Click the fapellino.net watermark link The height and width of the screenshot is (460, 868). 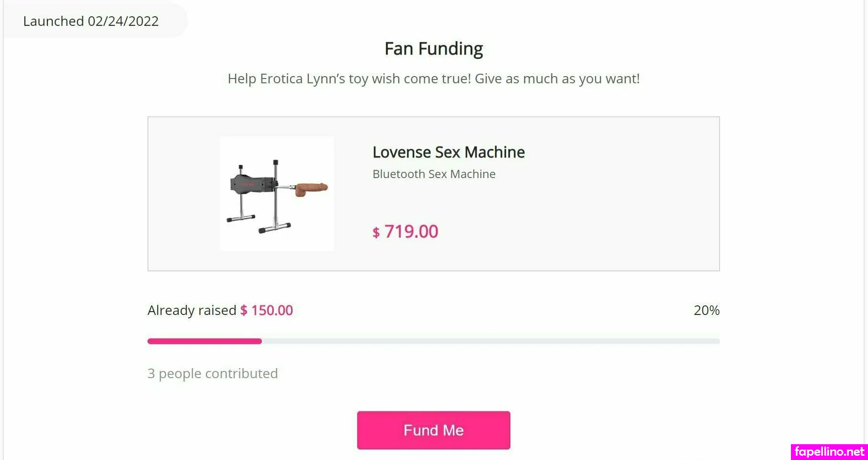tap(829, 451)
